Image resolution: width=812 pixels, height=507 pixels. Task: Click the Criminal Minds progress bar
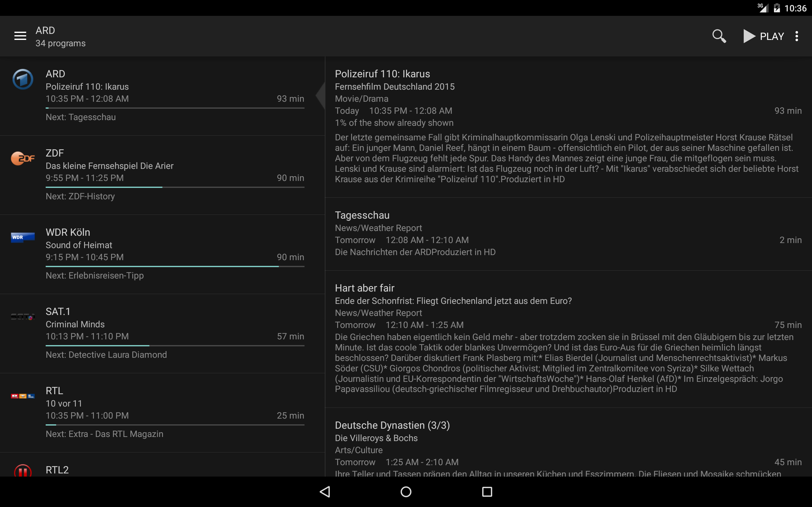point(175,345)
